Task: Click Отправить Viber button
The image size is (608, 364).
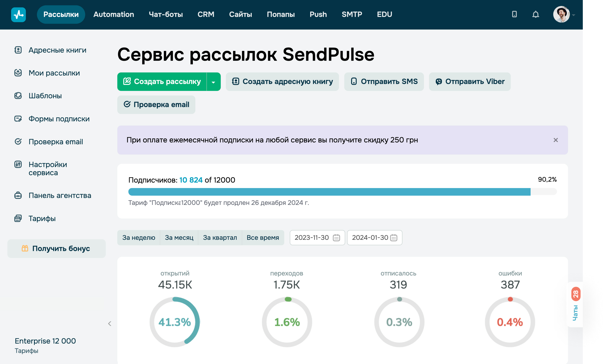Action: point(470,82)
